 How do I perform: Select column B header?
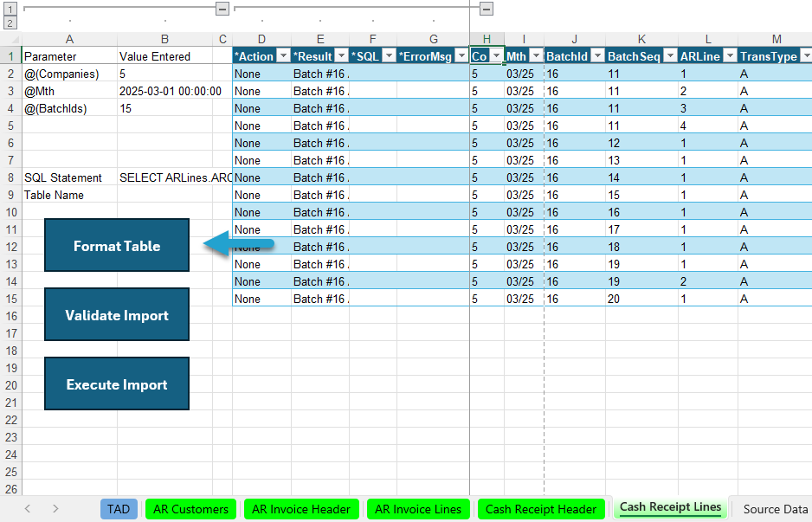click(164, 39)
